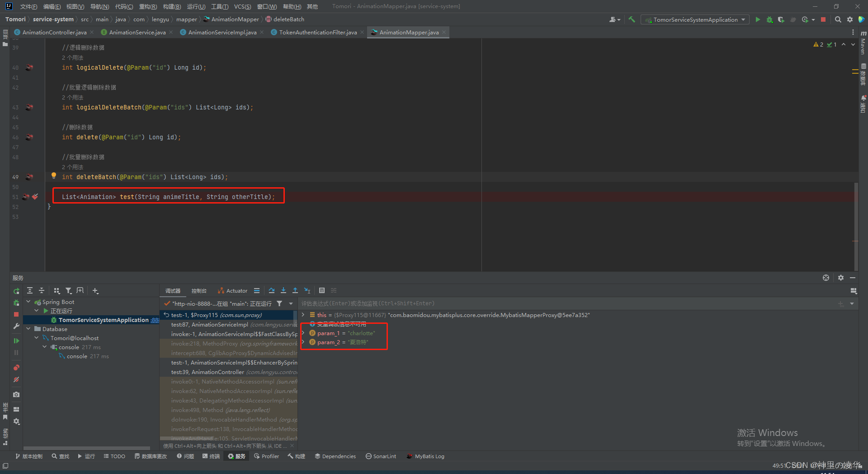Open the user account dropdown in the toolbar
Image resolution: width=868 pixels, height=474 pixels.
(615, 19)
